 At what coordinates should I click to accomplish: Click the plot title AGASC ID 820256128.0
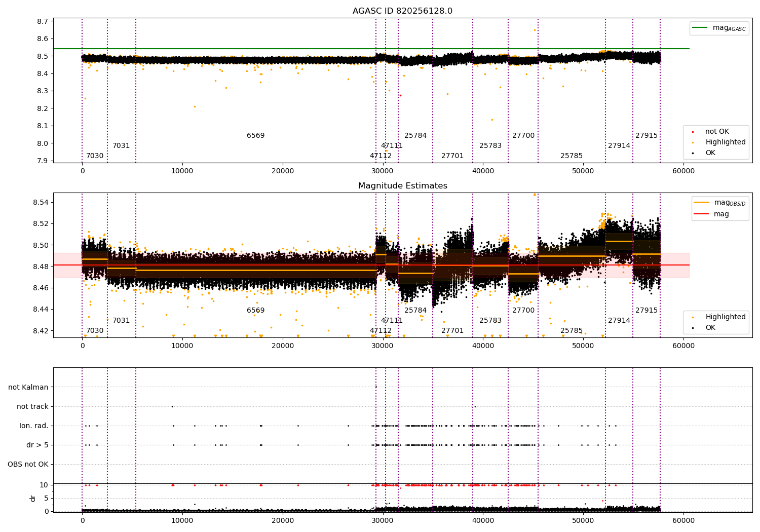(402, 11)
